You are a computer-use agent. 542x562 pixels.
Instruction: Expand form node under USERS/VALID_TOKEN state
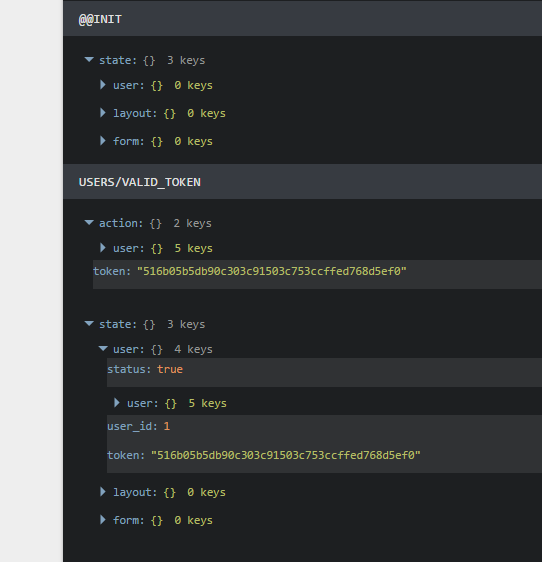103,520
